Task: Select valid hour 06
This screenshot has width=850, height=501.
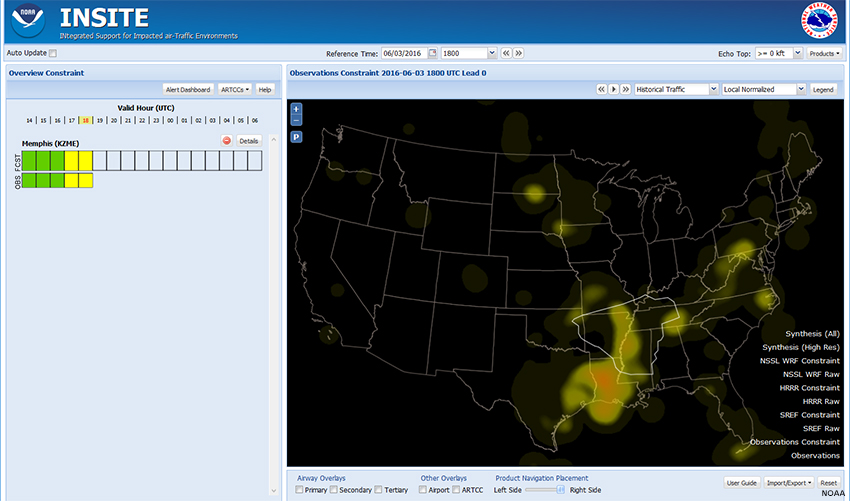Action: (255, 120)
